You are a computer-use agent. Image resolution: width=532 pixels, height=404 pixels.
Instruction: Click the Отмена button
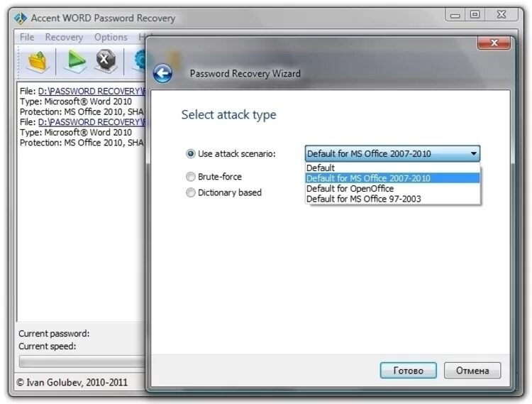(472, 371)
